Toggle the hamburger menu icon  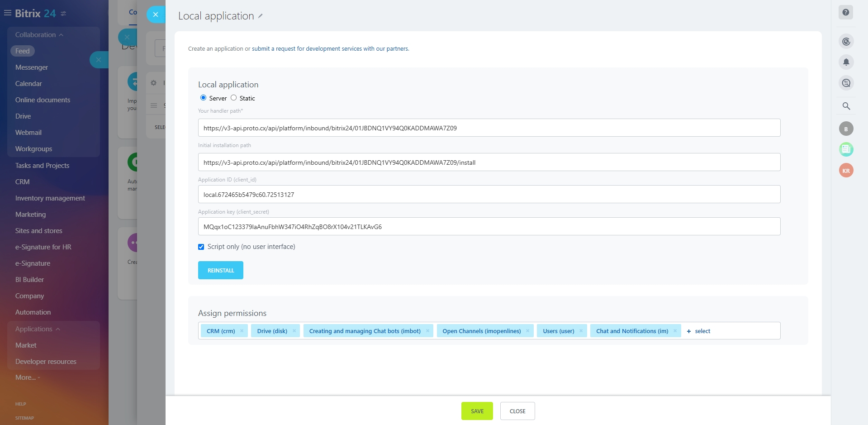pyautogui.click(x=8, y=13)
